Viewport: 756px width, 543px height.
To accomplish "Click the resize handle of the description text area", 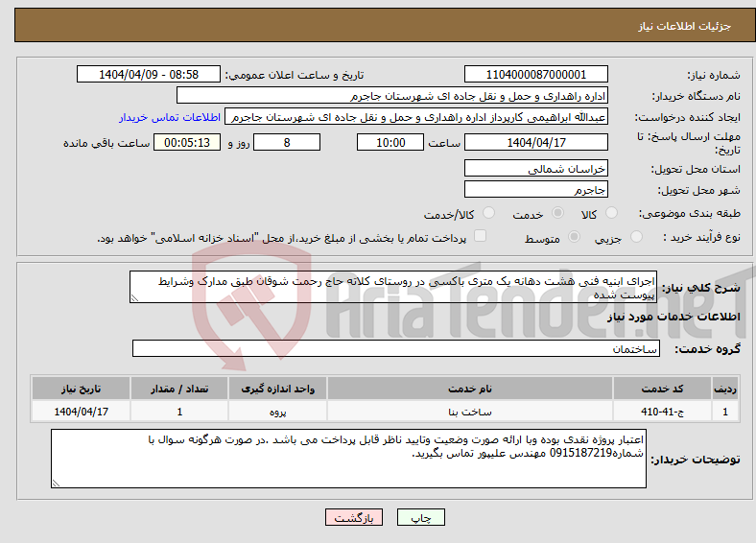I will 134,298.
